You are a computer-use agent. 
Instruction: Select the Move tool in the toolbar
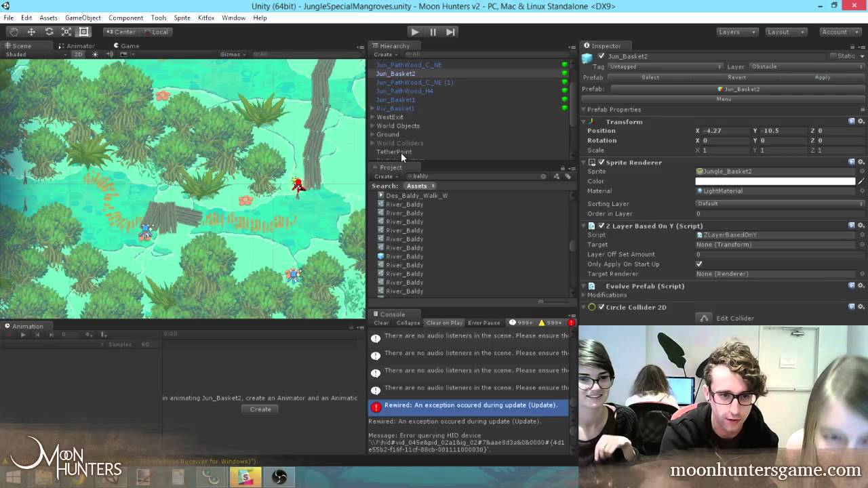(31, 32)
